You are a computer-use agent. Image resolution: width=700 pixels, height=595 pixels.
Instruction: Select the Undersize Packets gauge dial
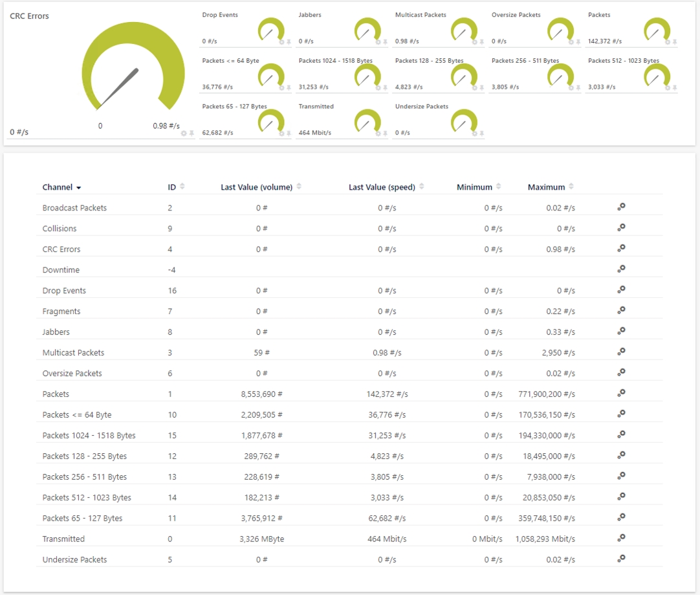tap(464, 121)
